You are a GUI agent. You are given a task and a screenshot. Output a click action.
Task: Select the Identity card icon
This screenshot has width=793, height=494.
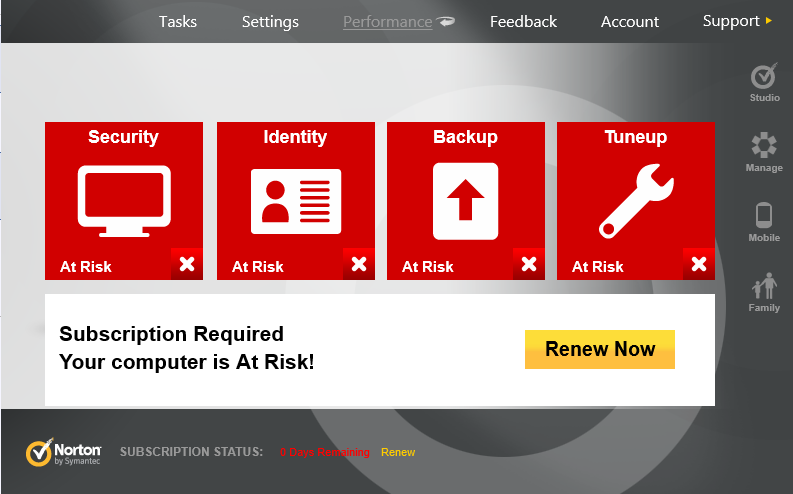[296, 201]
